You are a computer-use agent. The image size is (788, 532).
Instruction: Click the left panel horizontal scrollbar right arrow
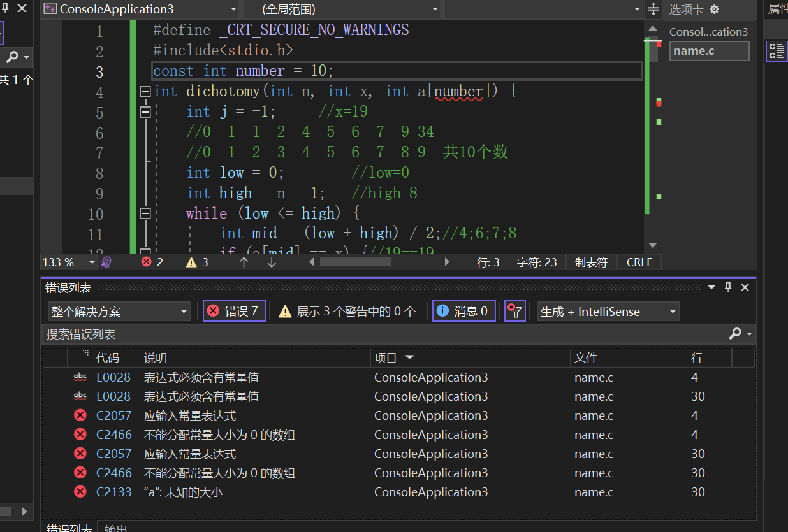click(x=25, y=511)
